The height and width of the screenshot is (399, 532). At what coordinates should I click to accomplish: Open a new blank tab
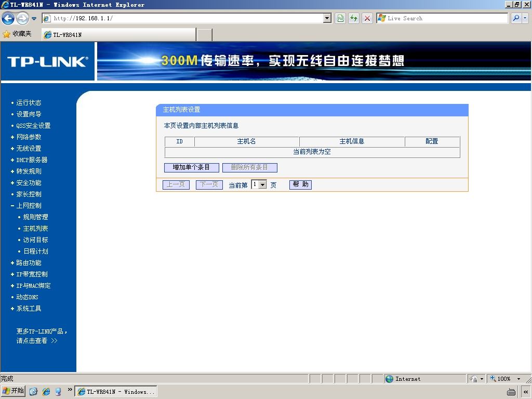click(x=205, y=35)
